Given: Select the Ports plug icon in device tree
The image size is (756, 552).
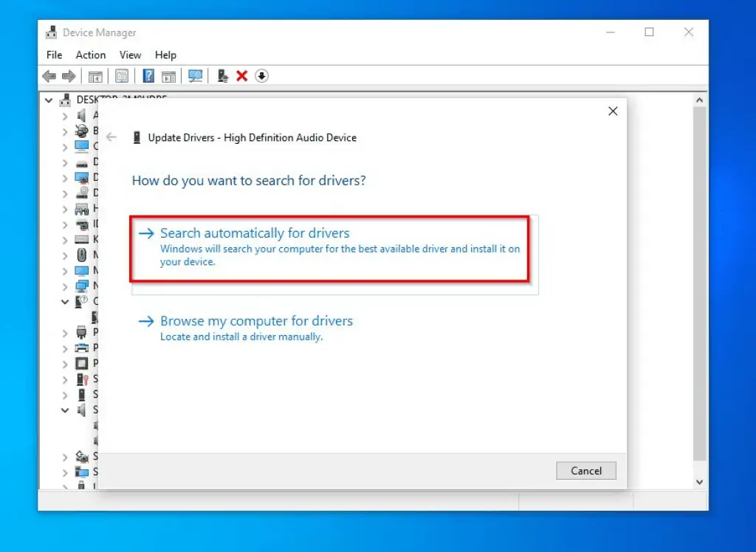Looking at the screenshot, I should coord(81,332).
